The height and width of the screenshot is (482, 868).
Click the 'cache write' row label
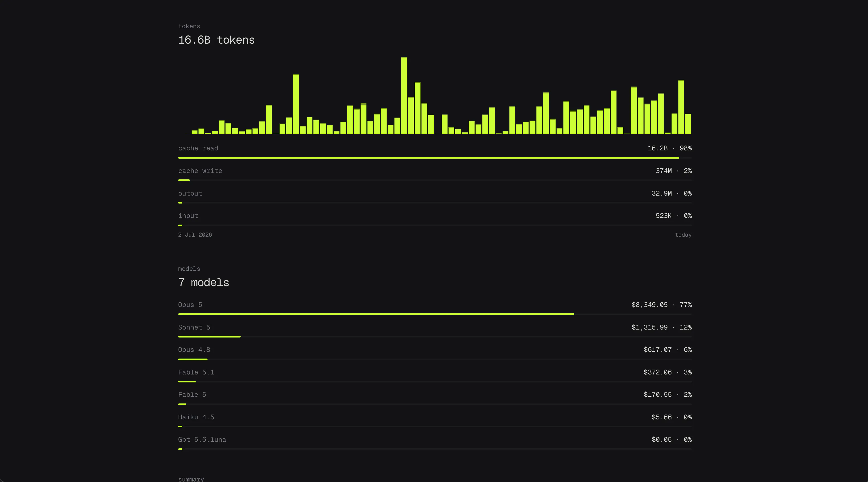click(x=200, y=171)
